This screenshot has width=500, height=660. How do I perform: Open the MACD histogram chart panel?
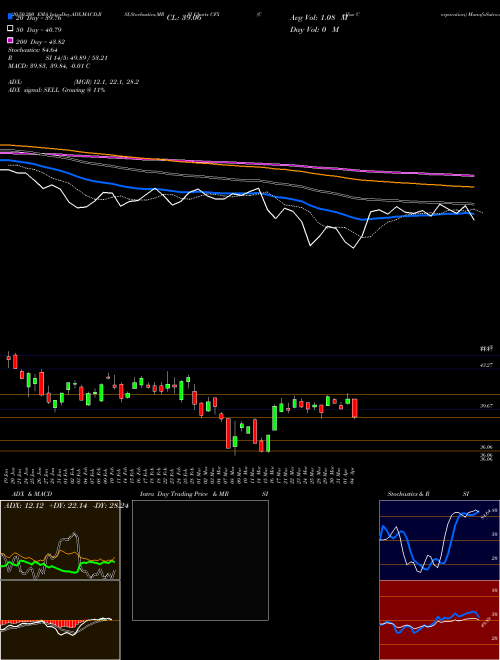pos(60,620)
